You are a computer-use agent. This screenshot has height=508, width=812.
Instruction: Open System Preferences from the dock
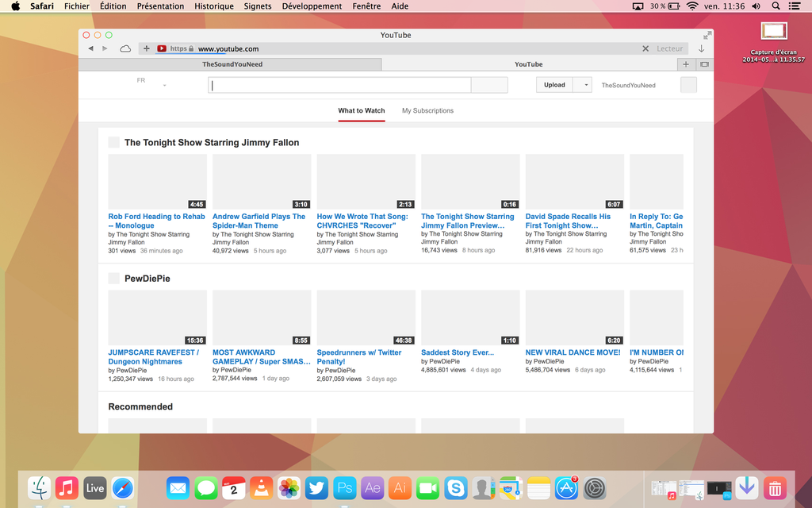595,488
